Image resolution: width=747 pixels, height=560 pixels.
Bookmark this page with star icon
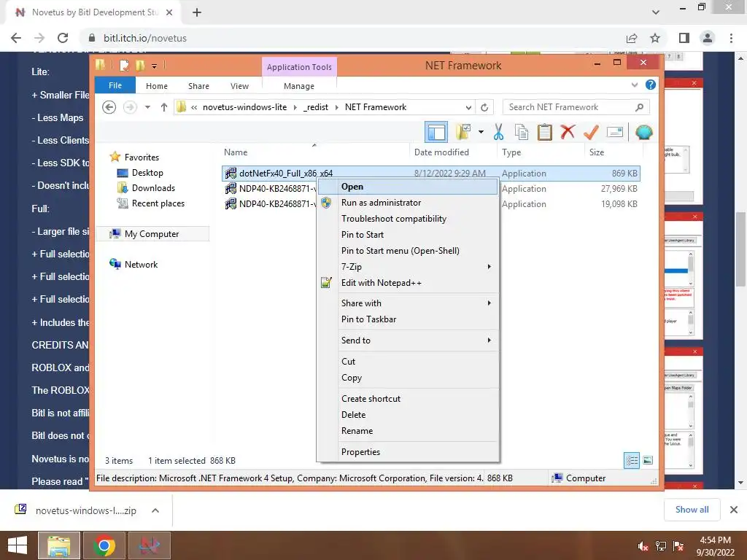coord(655,38)
